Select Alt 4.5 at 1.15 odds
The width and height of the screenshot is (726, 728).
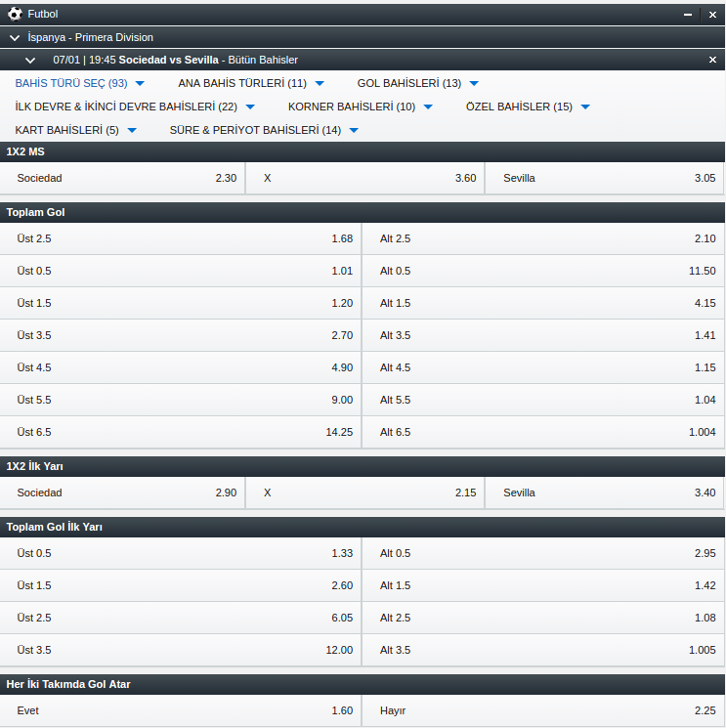click(x=543, y=367)
